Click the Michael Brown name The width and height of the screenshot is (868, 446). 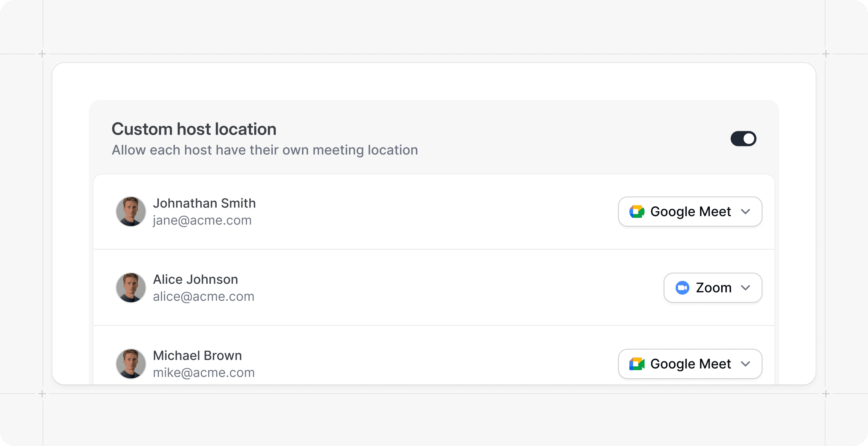tap(197, 356)
